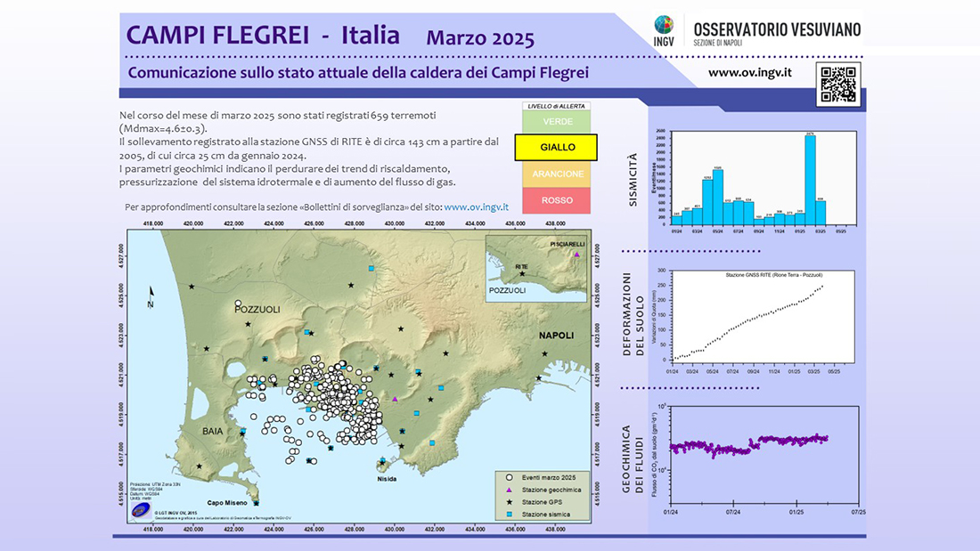Open the www.ov.ingv.it link in the paragraph

[x=476, y=207]
